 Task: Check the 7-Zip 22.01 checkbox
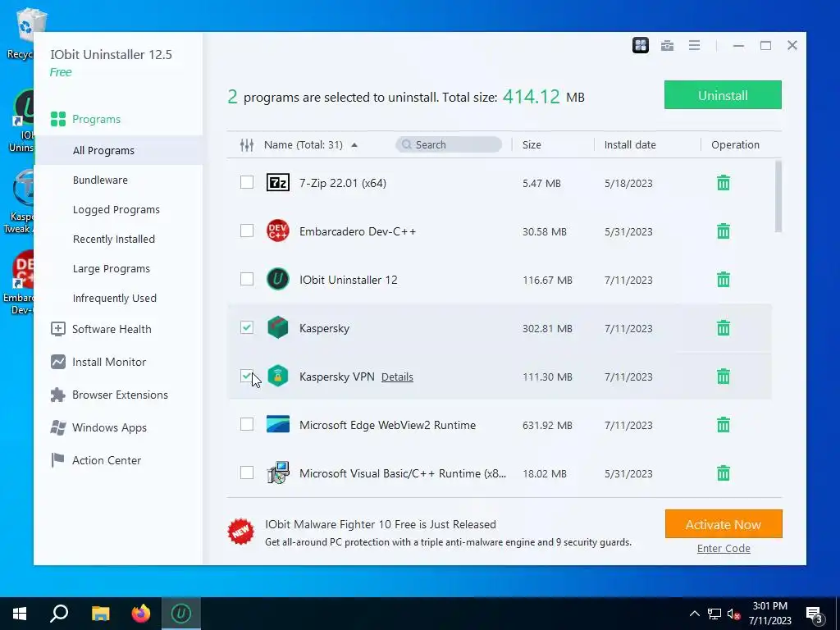coord(246,182)
